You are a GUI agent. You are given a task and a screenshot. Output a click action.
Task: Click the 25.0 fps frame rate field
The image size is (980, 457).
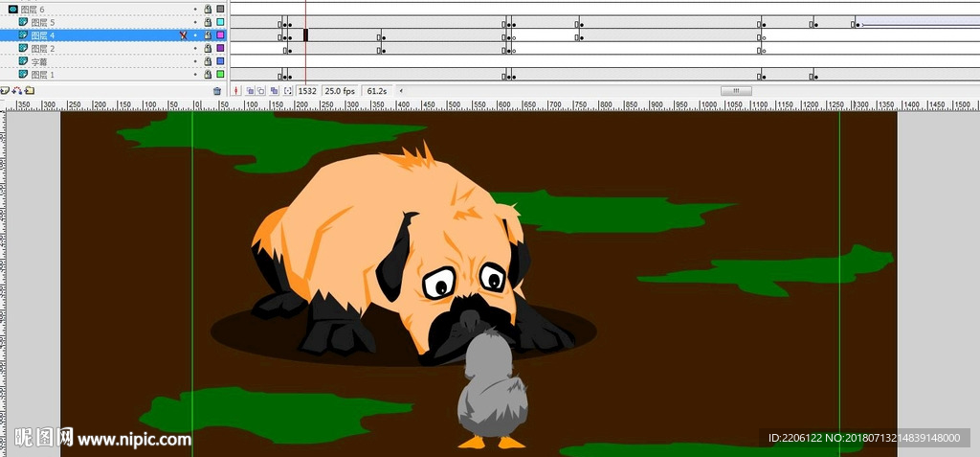point(340,91)
